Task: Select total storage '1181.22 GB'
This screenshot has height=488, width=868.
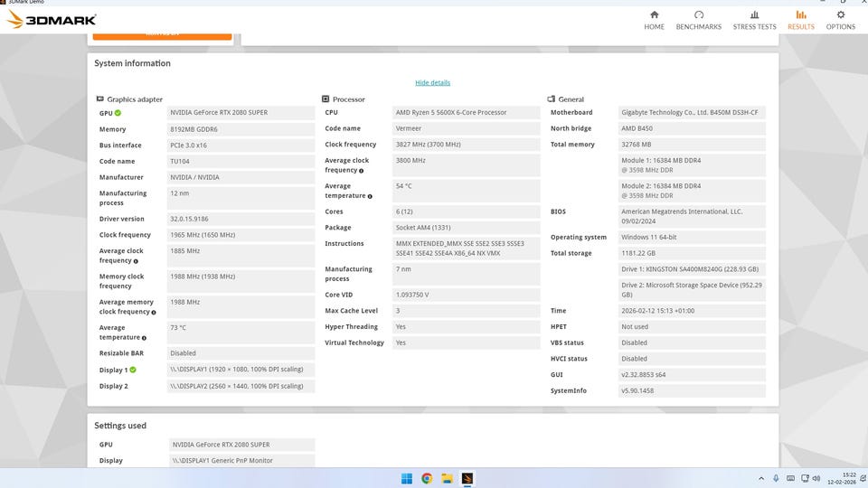Action: (692, 253)
